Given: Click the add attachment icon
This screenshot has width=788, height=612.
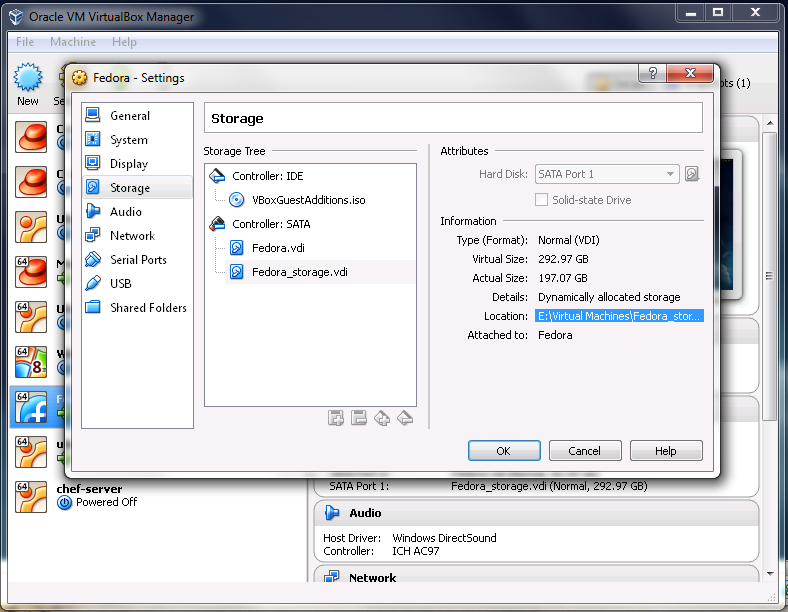Looking at the screenshot, I should pyautogui.click(x=336, y=418).
